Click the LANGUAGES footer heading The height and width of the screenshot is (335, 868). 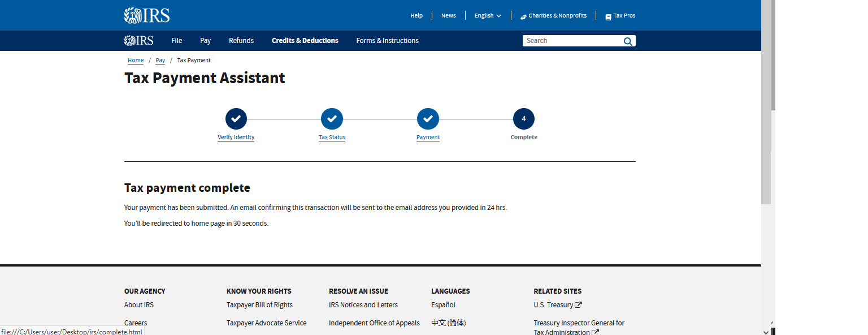pyautogui.click(x=450, y=291)
